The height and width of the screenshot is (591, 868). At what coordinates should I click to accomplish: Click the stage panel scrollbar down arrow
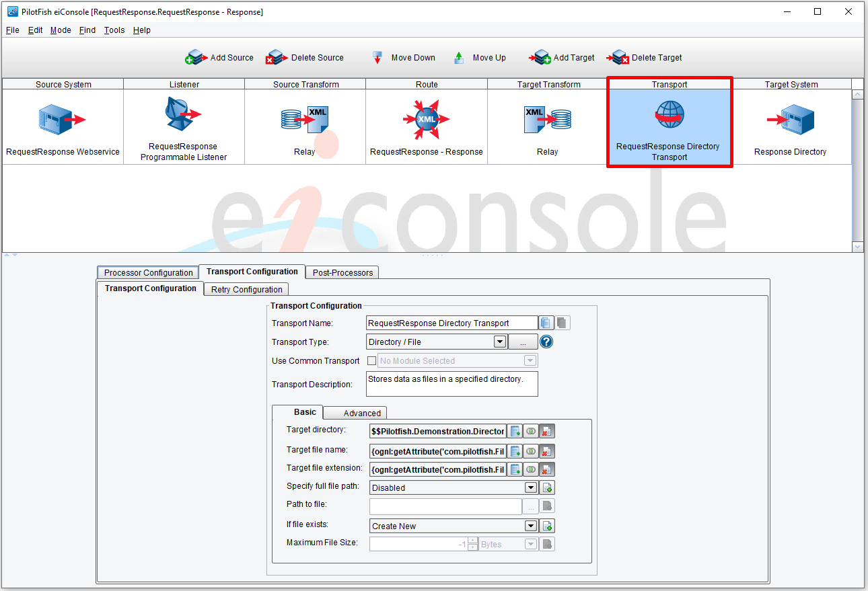[x=857, y=247]
